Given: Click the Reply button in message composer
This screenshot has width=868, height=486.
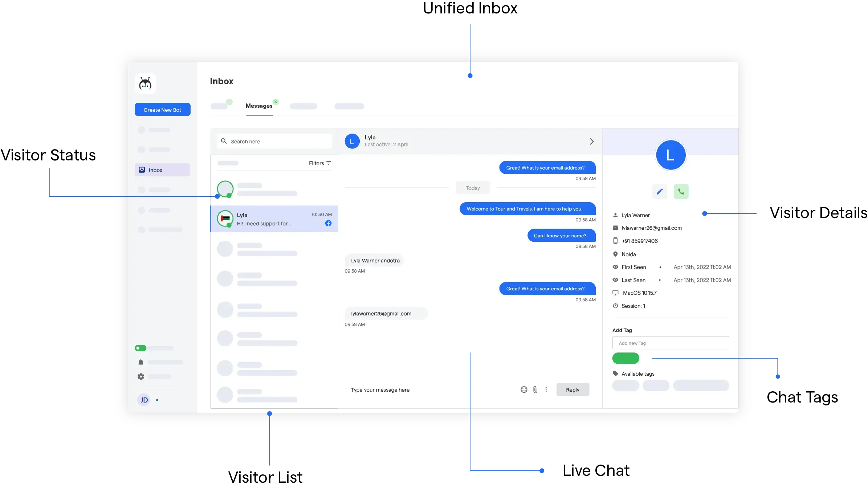Looking at the screenshot, I should coord(572,389).
